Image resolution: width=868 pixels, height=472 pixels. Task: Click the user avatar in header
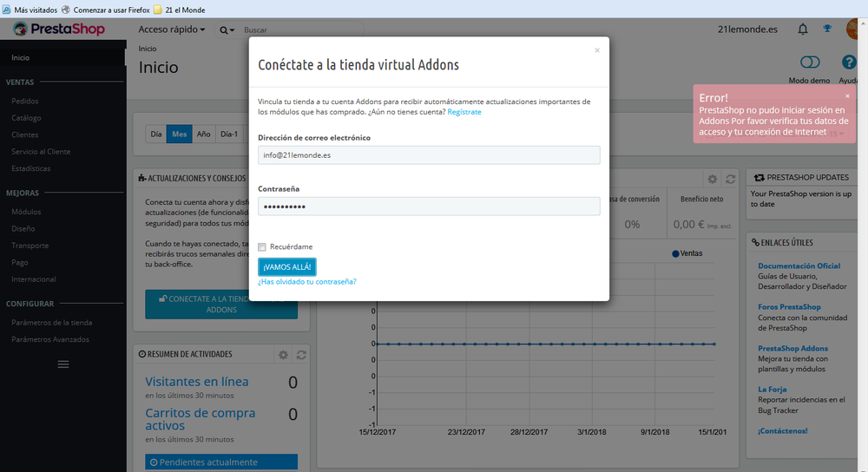coord(853,29)
